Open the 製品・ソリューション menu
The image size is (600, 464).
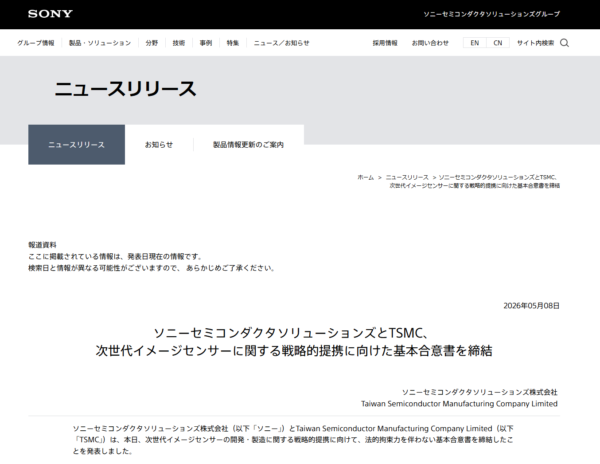click(100, 43)
